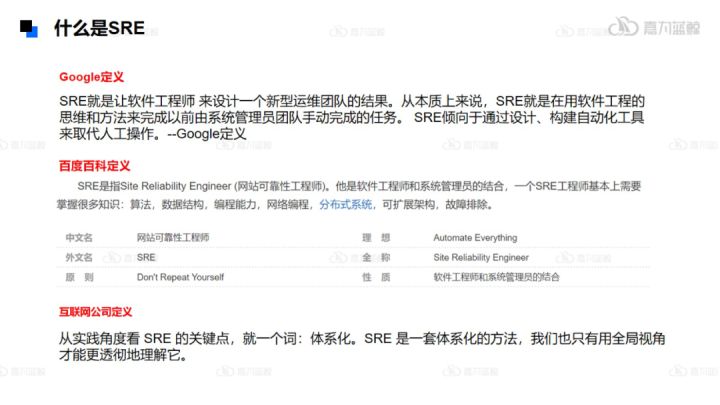Click the line starting 从实践角度看 SRE
Image resolution: width=720 pixels, height=405 pixels.
362,339
